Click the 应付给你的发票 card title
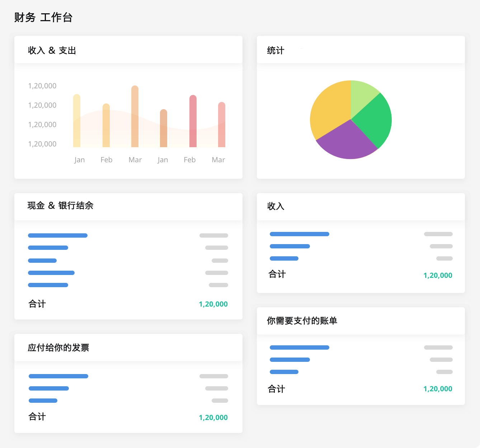480x448 pixels. (x=58, y=347)
